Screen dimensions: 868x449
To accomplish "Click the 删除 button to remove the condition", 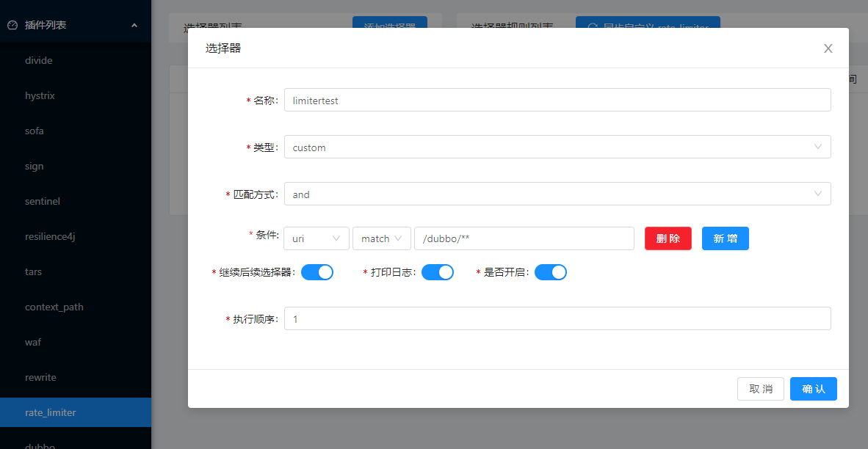I will point(668,238).
